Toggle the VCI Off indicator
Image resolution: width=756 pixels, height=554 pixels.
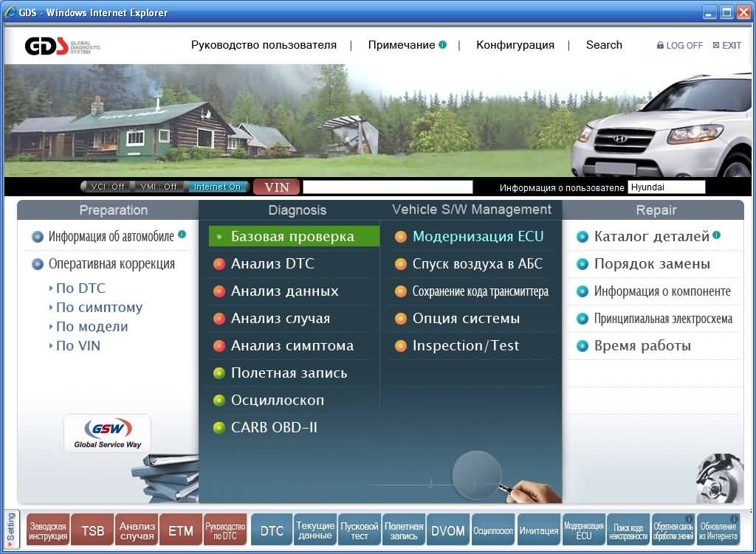coord(106,187)
